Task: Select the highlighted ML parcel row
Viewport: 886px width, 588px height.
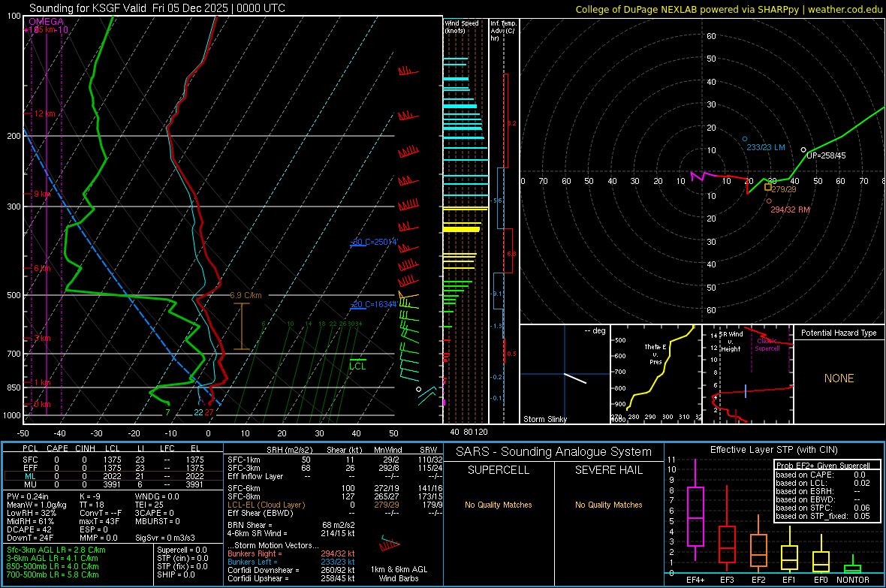Action: click(113, 476)
